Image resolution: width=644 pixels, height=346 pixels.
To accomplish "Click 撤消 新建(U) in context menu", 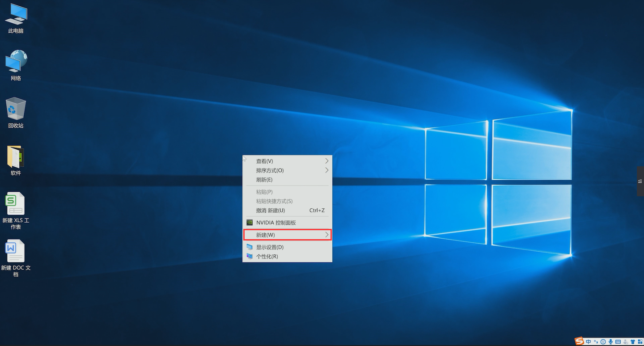I will pos(287,211).
